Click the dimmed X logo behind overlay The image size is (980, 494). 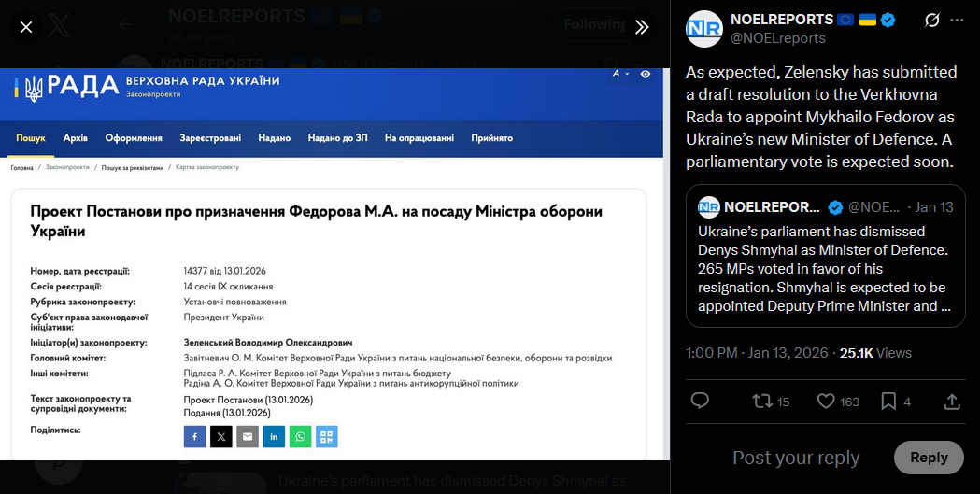tap(60, 25)
